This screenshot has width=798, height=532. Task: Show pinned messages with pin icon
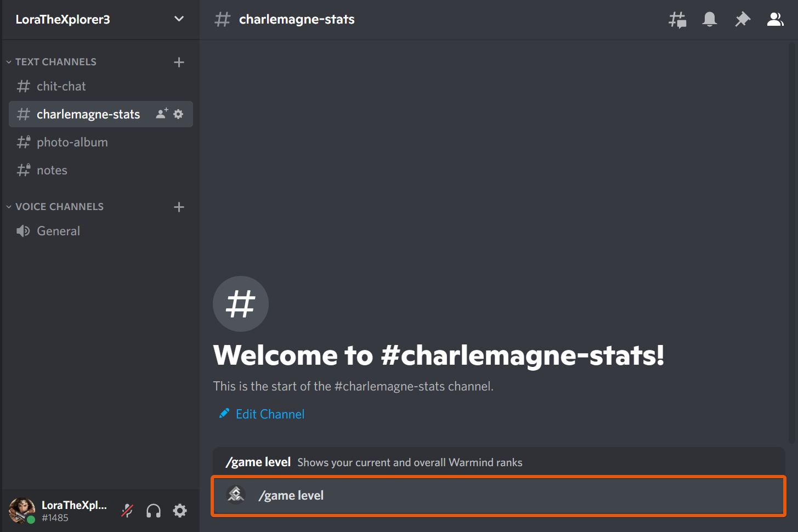click(742, 20)
